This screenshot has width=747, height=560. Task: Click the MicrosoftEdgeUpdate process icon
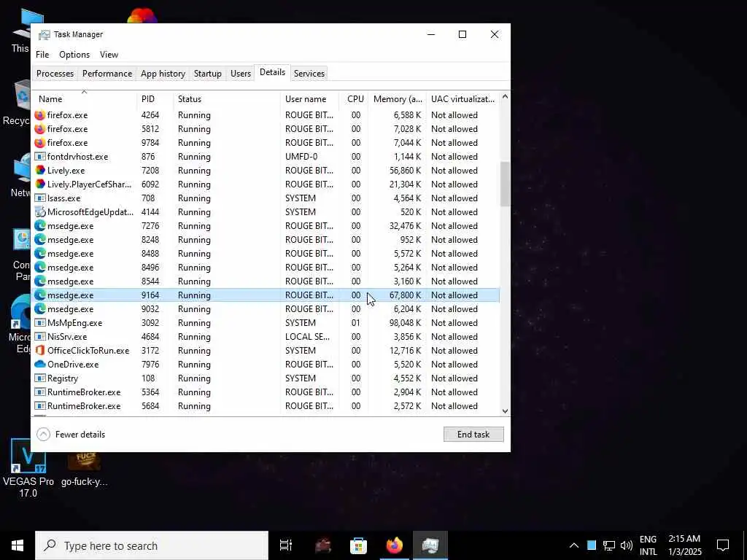(40, 212)
